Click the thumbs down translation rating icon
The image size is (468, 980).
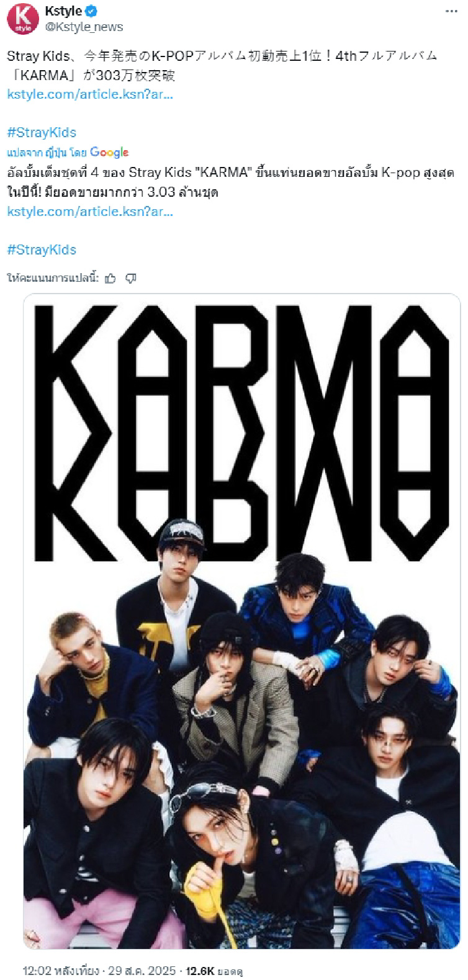click(x=130, y=278)
